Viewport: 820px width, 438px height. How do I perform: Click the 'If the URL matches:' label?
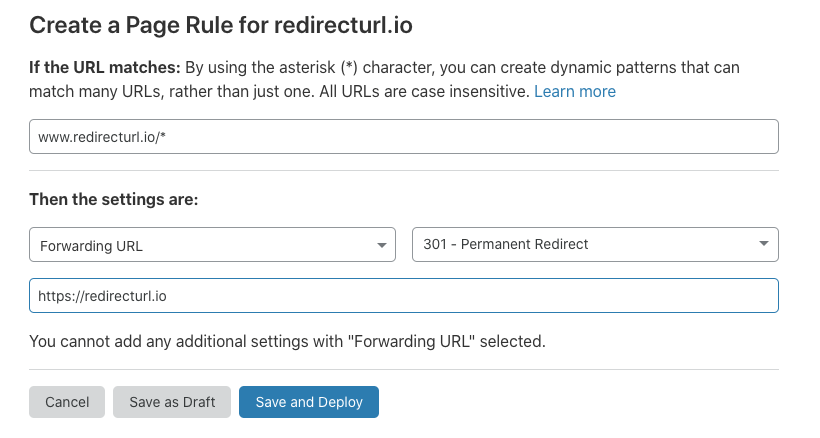point(105,67)
